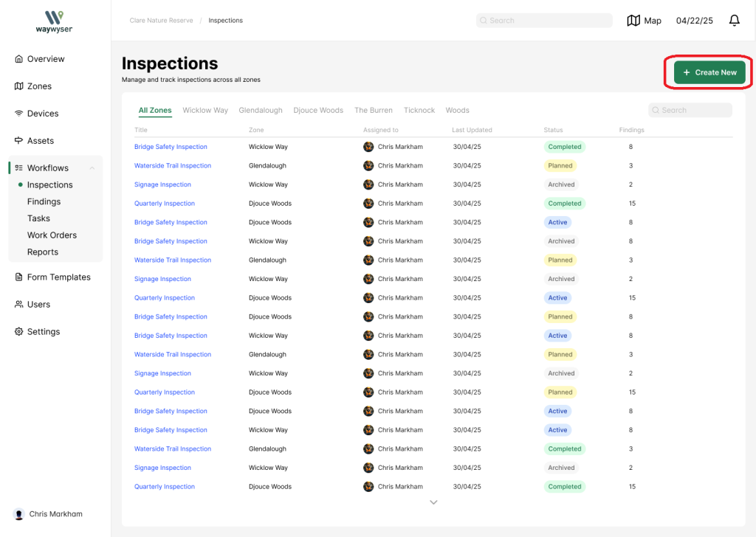
Task: Open Overview via the home icon
Action: tap(19, 59)
